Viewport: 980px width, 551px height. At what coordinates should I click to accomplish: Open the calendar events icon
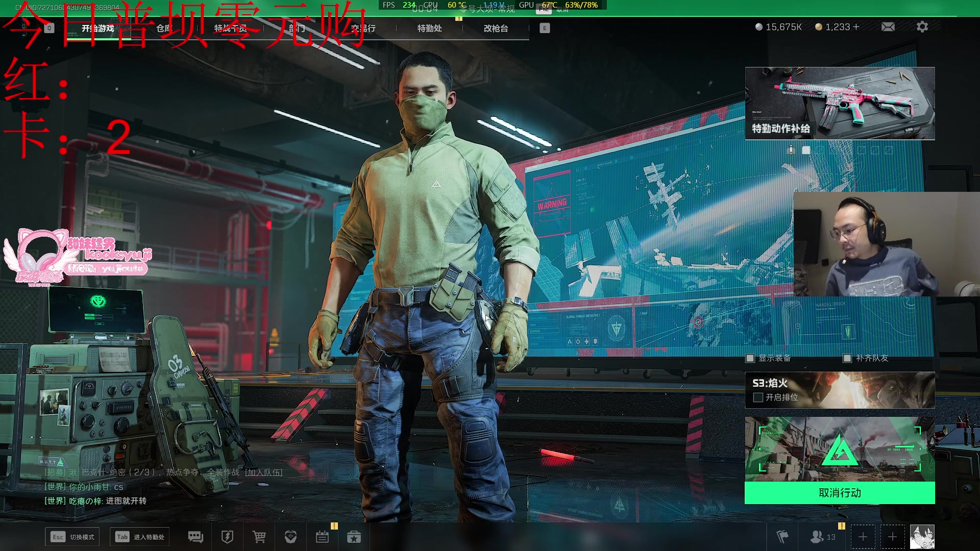pos(322,537)
